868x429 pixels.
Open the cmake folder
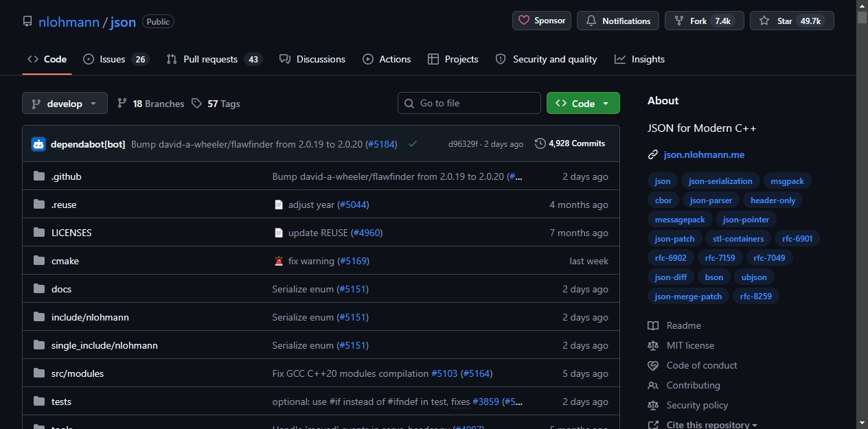65,261
